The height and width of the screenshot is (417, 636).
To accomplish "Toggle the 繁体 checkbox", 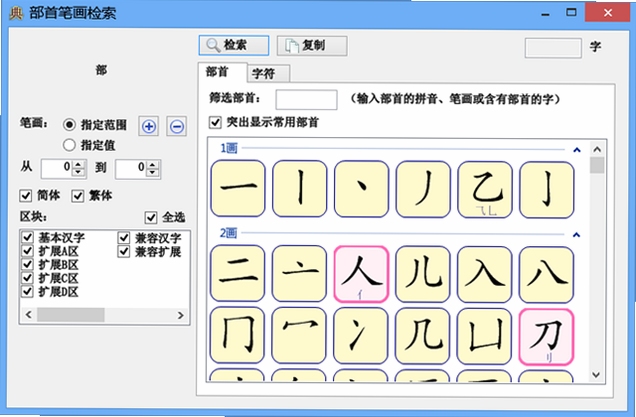I will click(x=77, y=196).
